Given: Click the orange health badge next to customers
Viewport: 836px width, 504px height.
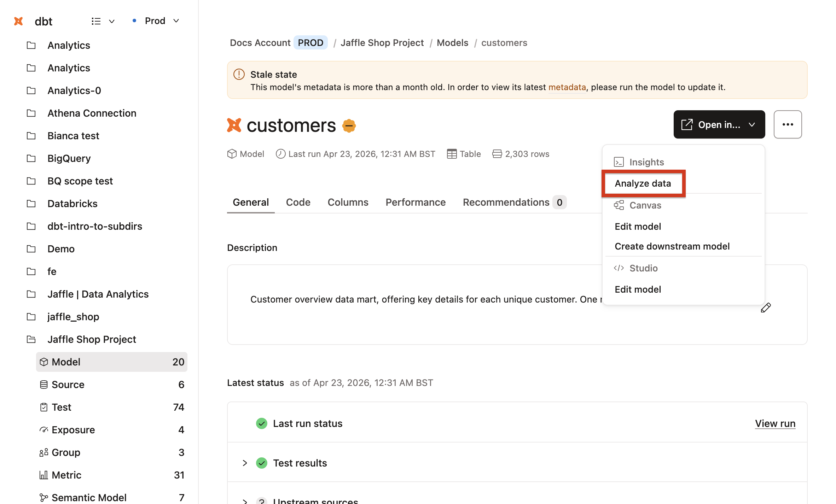Looking at the screenshot, I should point(349,125).
